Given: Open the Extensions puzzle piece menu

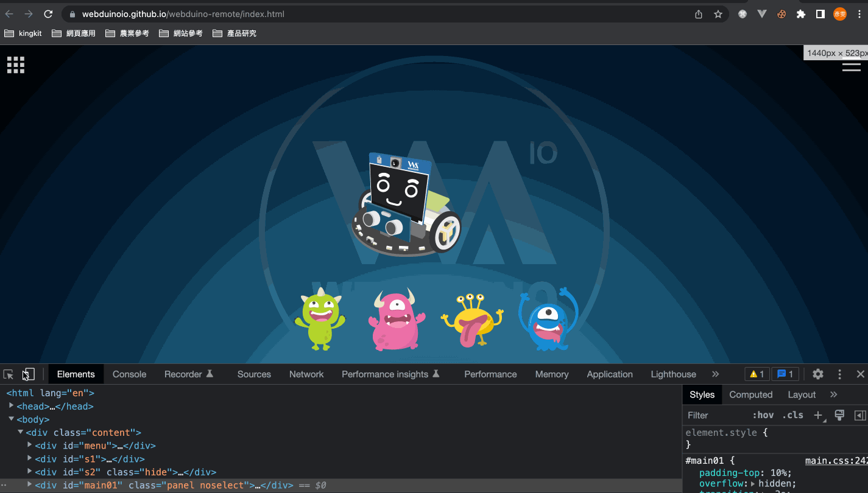Looking at the screenshot, I should 801,14.
